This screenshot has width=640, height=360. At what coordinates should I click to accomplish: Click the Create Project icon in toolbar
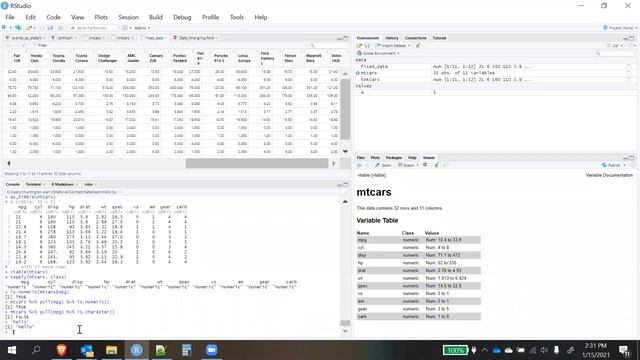[x=18, y=28]
